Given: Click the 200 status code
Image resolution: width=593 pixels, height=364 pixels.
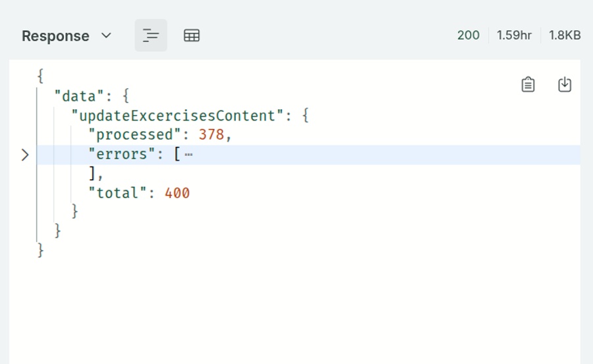Looking at the screenshot, I should pos(468,36).
